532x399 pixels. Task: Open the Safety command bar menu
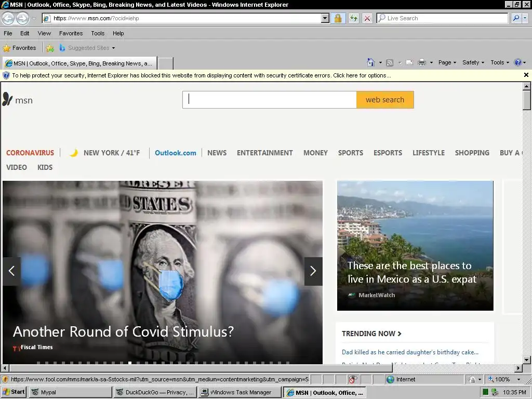pos(473,62)
